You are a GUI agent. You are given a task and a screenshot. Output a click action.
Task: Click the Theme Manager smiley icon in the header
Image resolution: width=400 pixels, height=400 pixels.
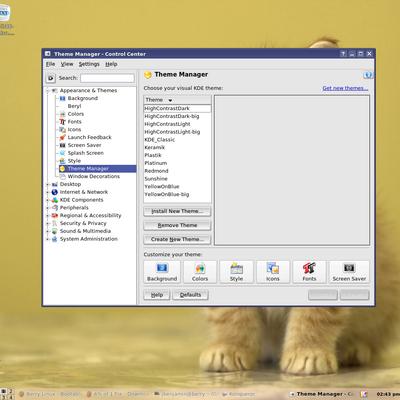(148, 75)
